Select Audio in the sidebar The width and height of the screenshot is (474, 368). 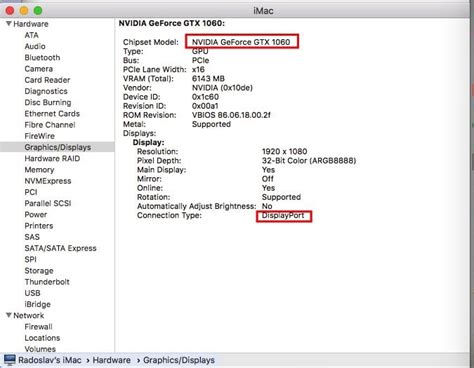tap(35, 46)
